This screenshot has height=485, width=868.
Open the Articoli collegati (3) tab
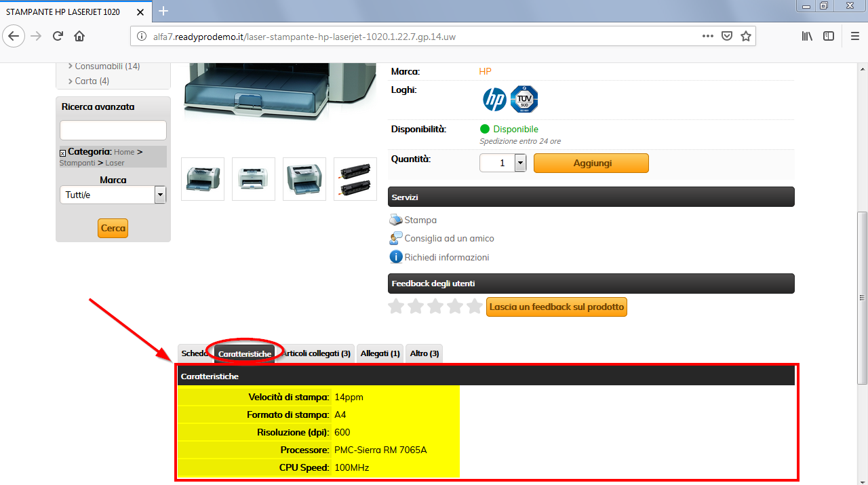[x=315, y=353]
